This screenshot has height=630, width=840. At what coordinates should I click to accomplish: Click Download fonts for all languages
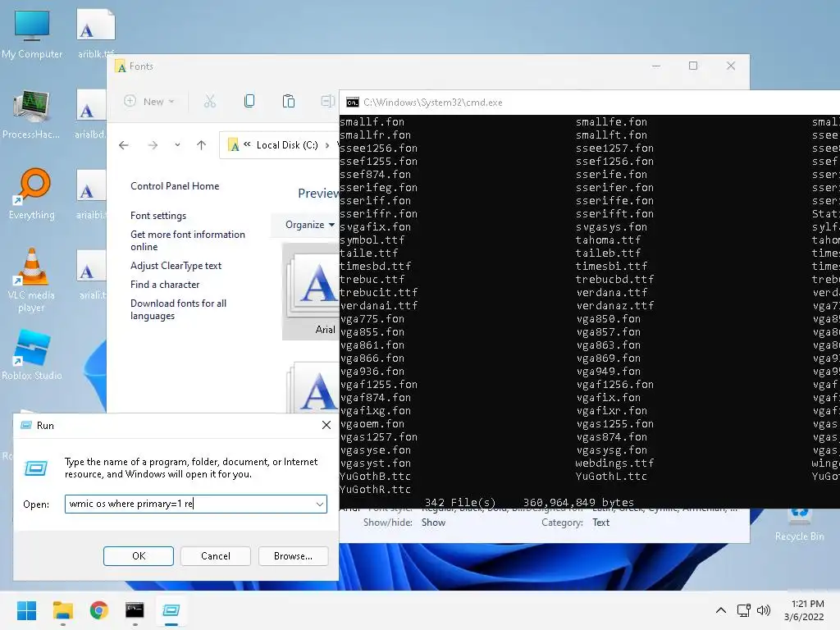coord(178,309)
